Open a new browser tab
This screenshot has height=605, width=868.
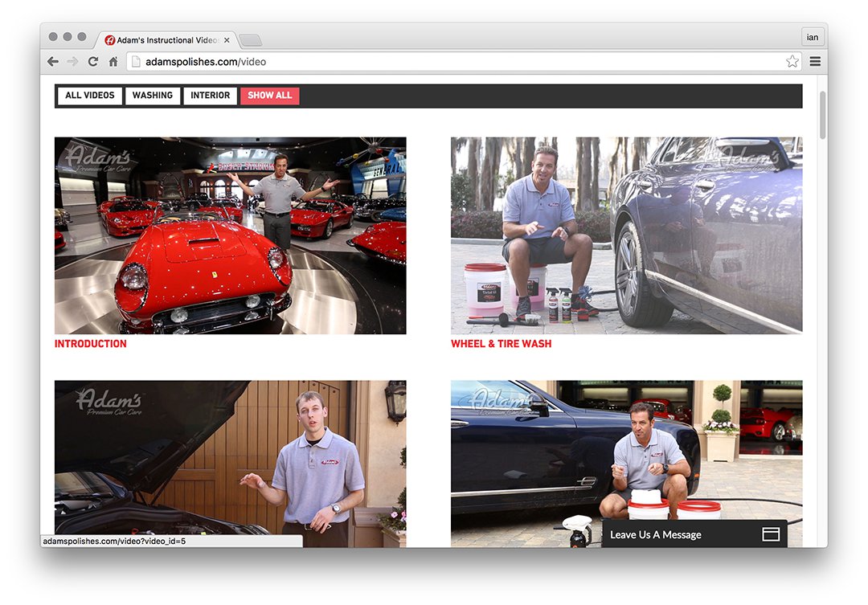point(250,40)
